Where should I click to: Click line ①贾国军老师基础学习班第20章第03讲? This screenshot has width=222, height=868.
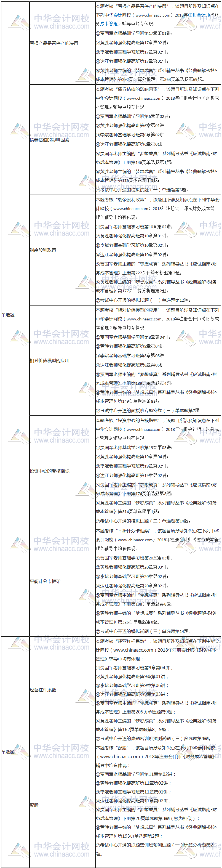tap(134, 558)
